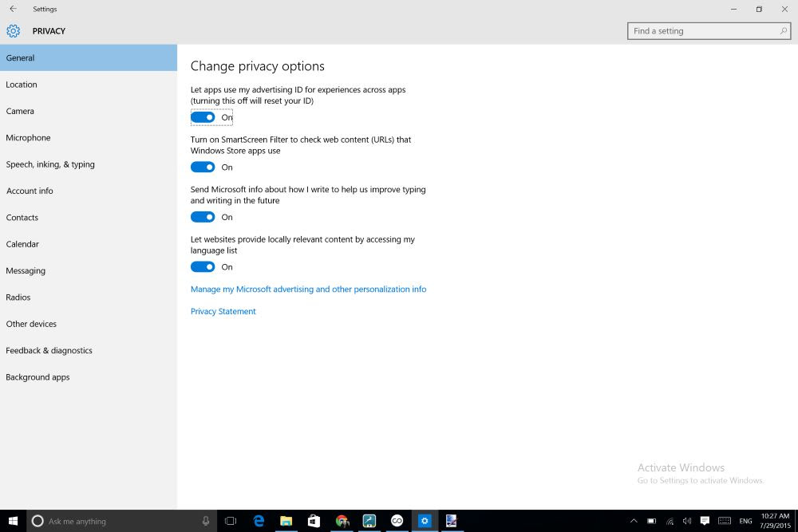Select Messaging in the sidebar
798x532 pixels.
89,270
